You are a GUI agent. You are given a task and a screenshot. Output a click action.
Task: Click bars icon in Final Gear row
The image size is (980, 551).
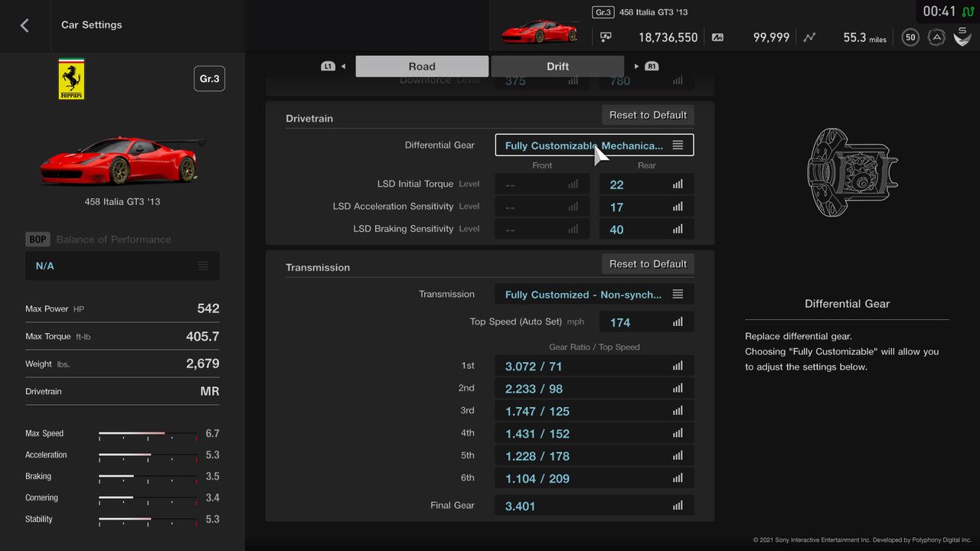point(678,506)
